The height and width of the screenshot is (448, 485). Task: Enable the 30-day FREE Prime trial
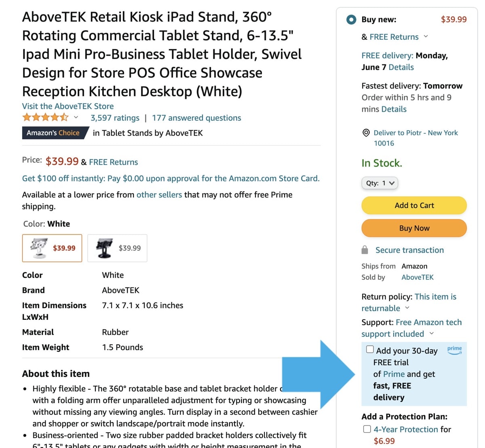point(370,349)
